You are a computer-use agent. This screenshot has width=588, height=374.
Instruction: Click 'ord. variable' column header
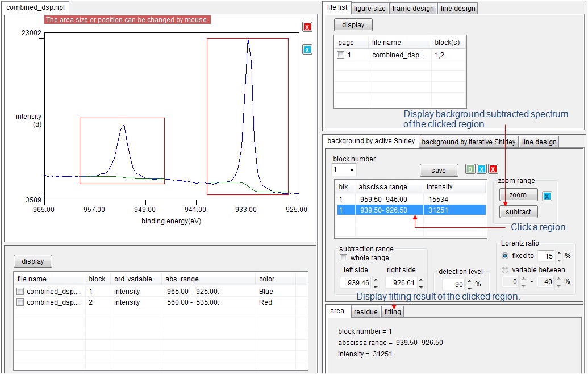tap(136, 279)
